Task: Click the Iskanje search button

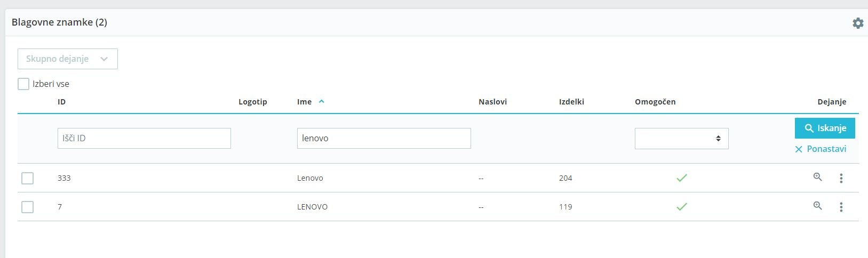Action: pyautogui.click(x=825, y=128)
